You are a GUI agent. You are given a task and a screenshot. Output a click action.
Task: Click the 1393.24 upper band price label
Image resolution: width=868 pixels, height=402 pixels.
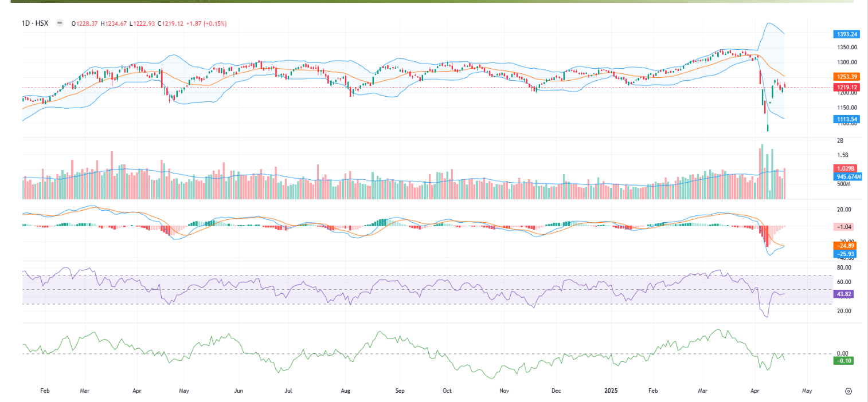(846, 34)
